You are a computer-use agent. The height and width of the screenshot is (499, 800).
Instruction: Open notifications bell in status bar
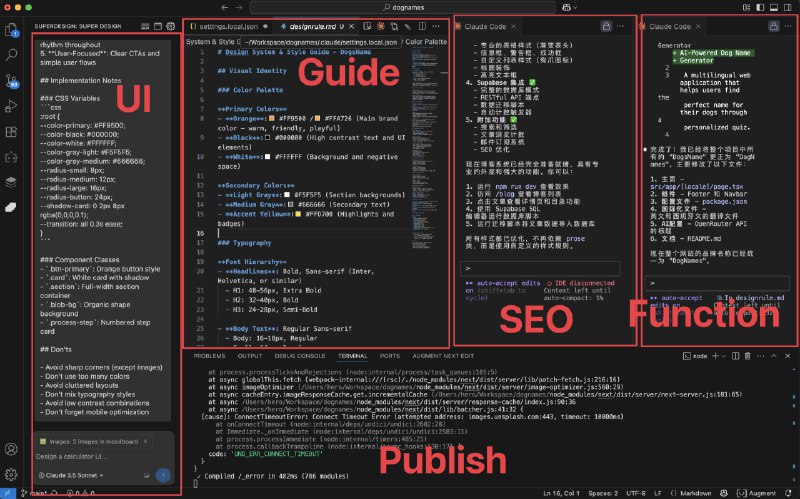pyautogui.click(x=789, y=493)
